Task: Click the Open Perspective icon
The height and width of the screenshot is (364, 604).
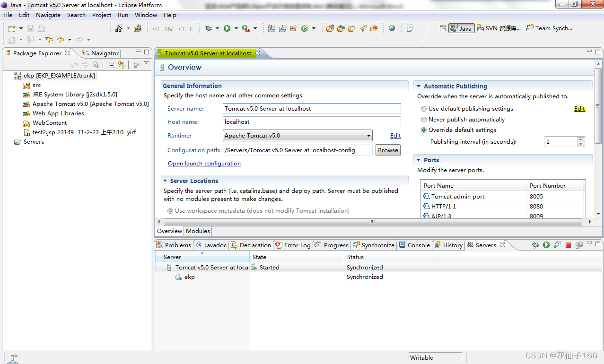Action: point(443,28)
